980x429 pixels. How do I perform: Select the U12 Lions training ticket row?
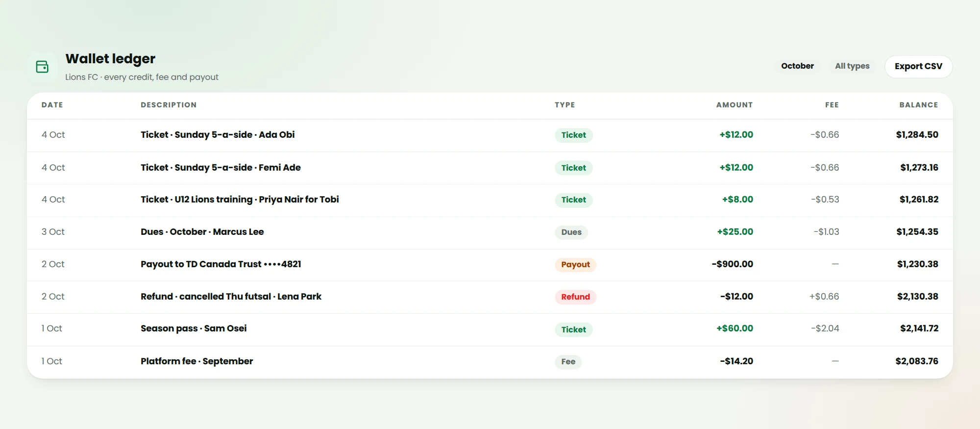coord(490,200)
